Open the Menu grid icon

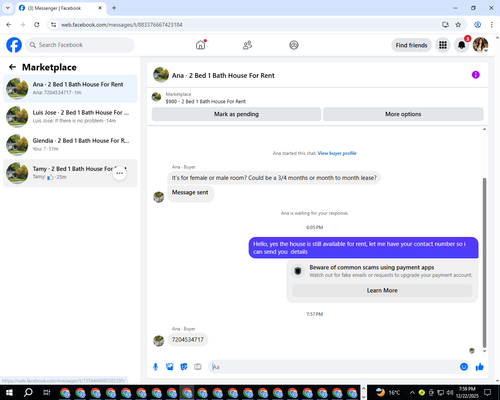click(x=443, y=45)
